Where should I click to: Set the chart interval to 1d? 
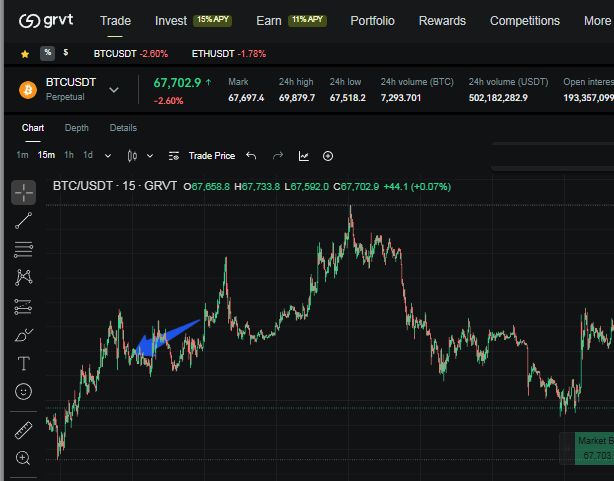pos(88,155)
